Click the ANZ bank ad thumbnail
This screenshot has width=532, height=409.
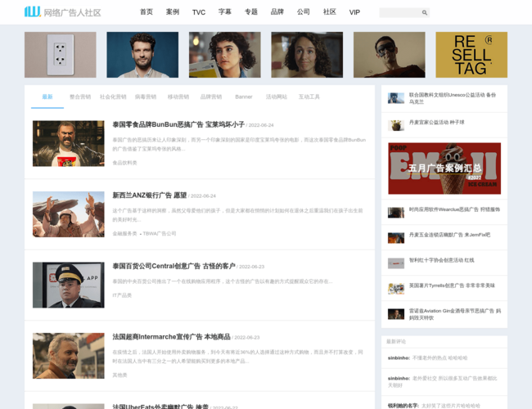pyautogui.click(x=68, y=214)
